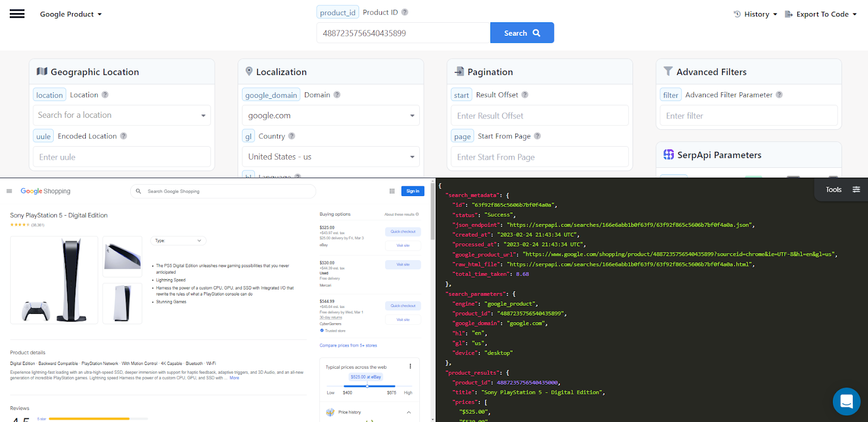This screenshot has width=868, height=422.
Task: Click the page parameter tag
Action: coord(463,136)
